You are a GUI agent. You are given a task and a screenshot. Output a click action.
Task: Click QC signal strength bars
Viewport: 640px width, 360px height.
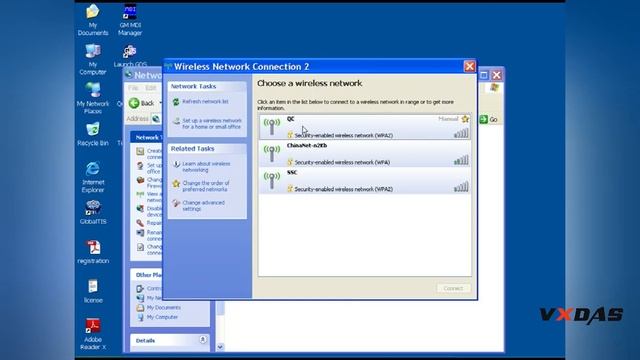point(461,133)
